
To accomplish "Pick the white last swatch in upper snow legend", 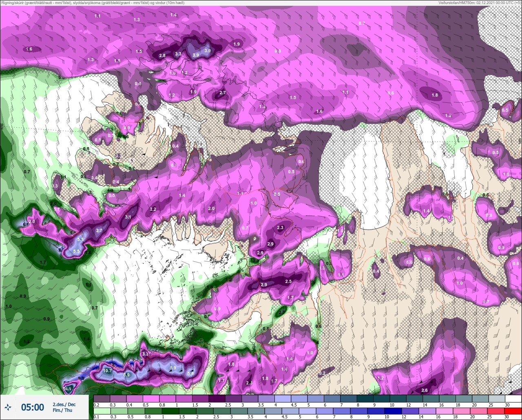I will 513,398.
